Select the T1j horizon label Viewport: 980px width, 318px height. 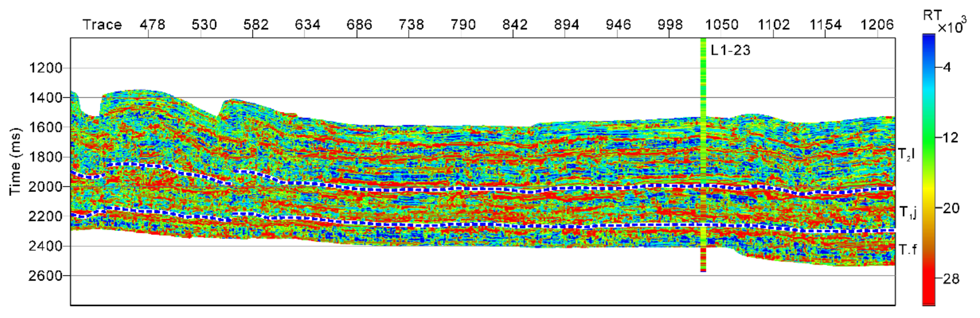908,212
